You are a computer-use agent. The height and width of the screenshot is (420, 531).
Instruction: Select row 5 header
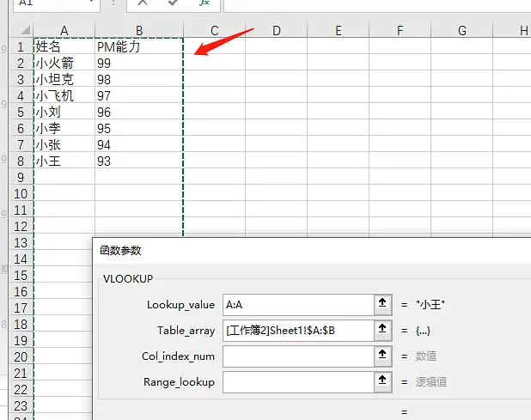pyautogui.click(x=21, y=112)
